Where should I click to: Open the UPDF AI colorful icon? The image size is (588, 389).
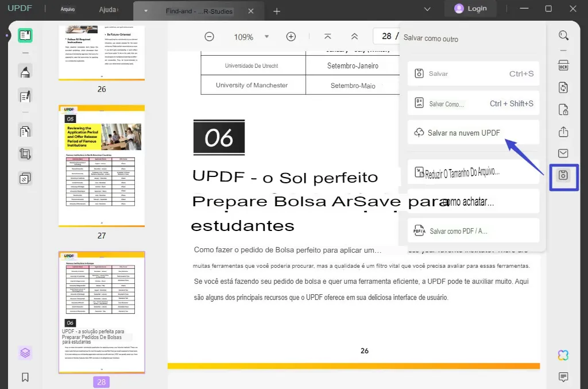tap(563, 355)
